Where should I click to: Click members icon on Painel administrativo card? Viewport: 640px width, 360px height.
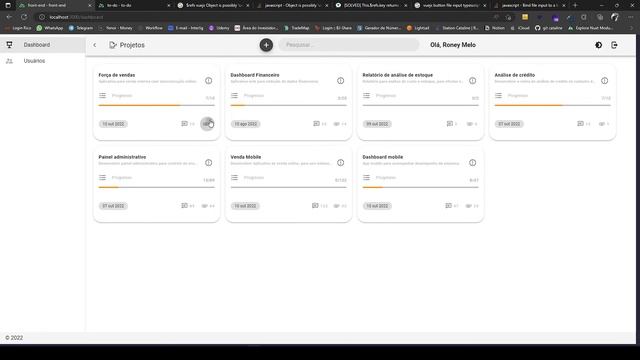(x=204, y=206)
